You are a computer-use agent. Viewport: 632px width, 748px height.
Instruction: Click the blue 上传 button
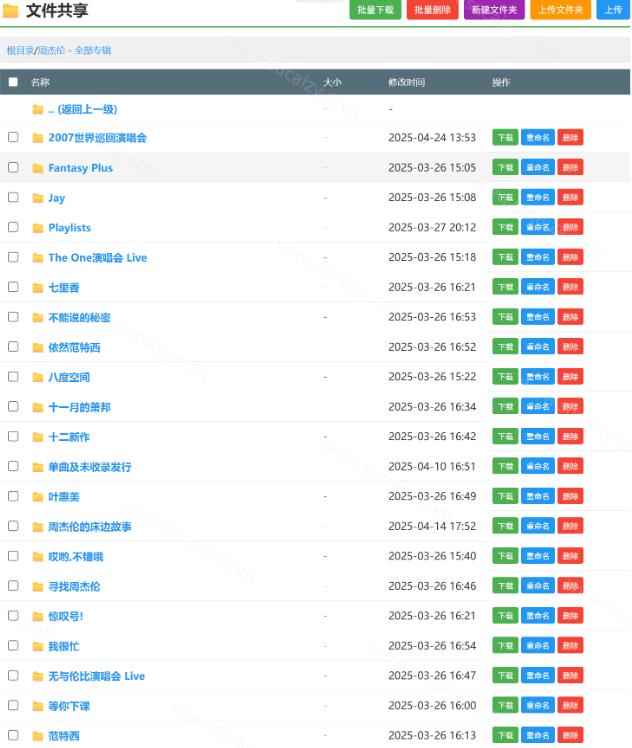click(613, 10)
